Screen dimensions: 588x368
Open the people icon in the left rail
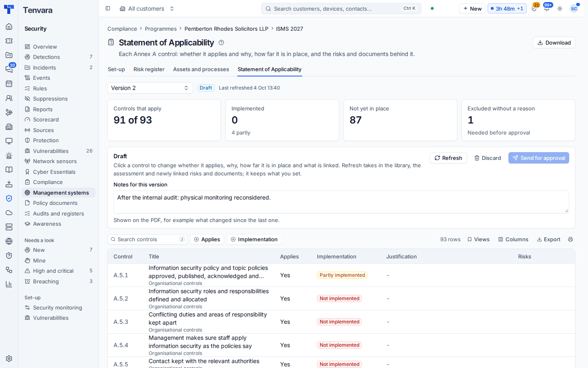(x=9, y=98)
